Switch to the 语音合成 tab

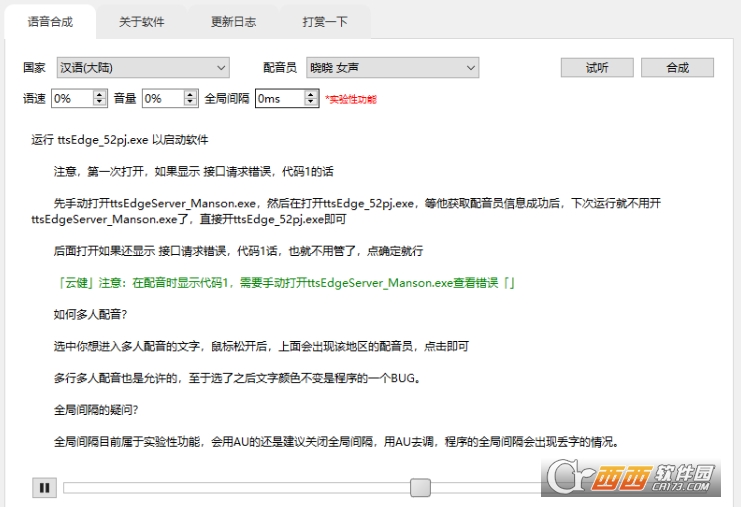(50, 22)
